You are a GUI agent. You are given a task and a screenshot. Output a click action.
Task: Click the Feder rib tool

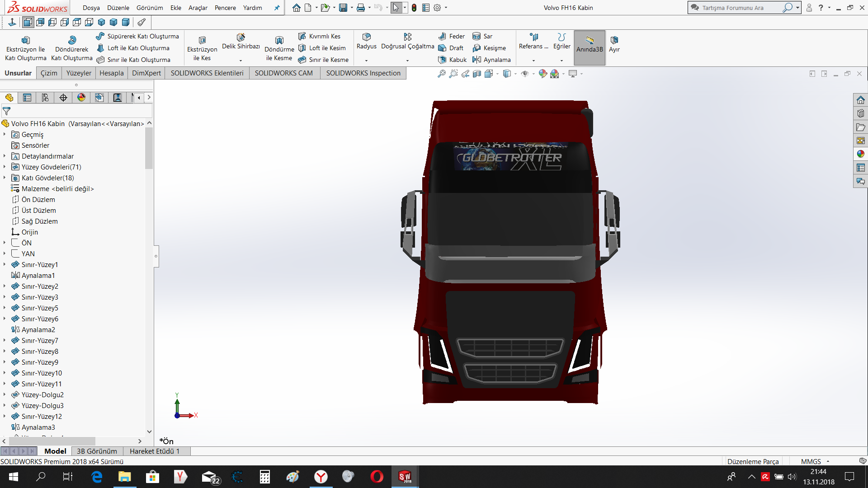coord(451,36)
